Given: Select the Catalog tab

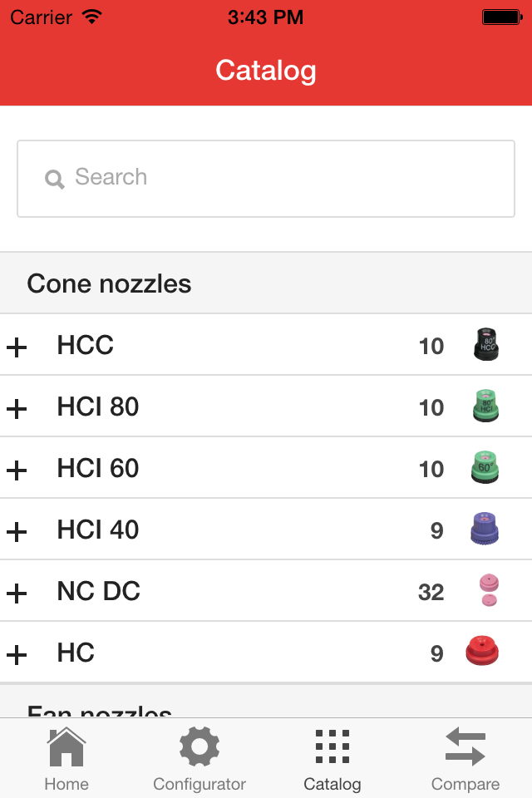Looking at the screenshot, I should tap(332, 758).
